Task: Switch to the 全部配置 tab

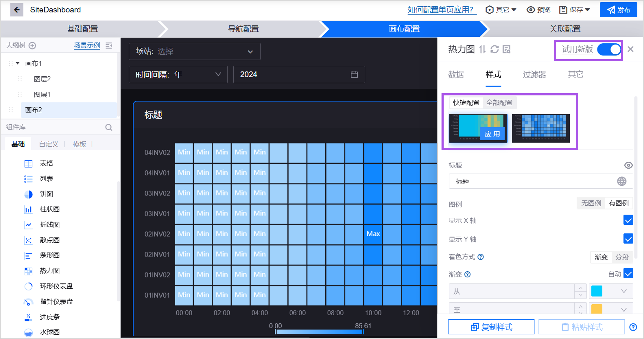Action: pos(499,103)
